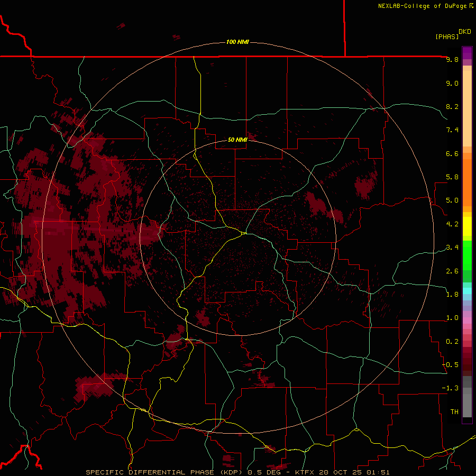This screenshot has width=476, height=476.
Task: Click the NEXLAB-College of DuPage watermark text
Action: point(425,6)
